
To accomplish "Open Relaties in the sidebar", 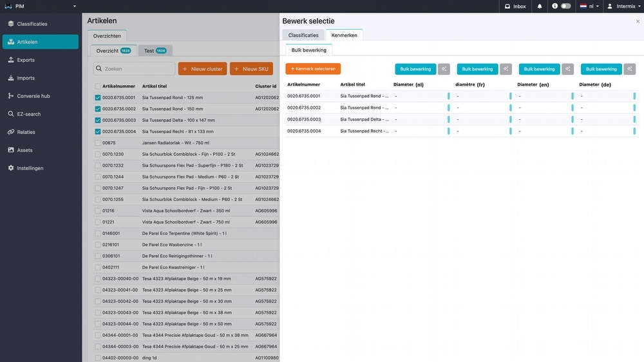I will coord(26,132).
